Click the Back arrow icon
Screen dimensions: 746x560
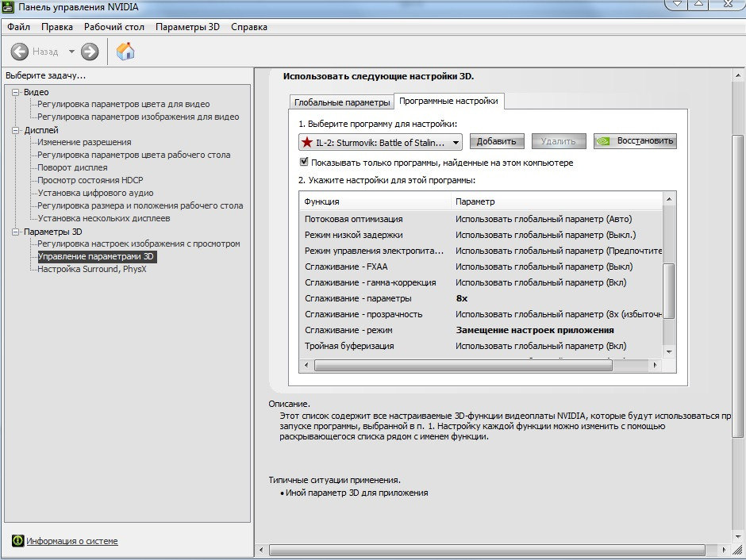(20, 52)
